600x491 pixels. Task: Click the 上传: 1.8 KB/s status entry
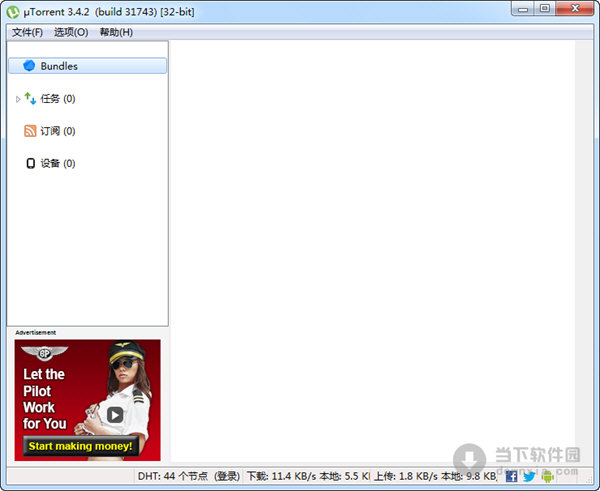(x=435, y=476)
